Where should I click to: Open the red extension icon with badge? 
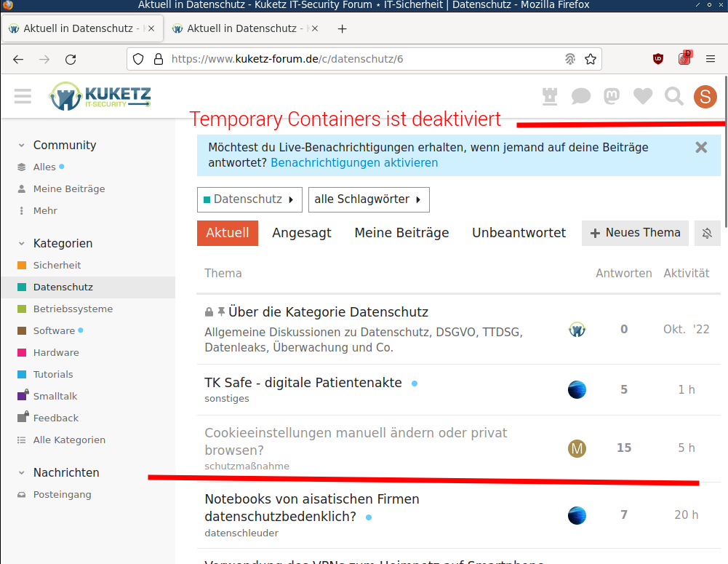pos(685,57)
